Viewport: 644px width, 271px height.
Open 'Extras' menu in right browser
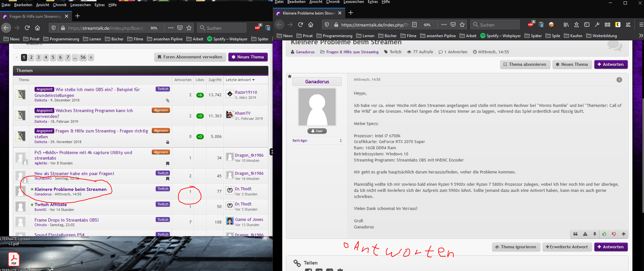coord(373,2)
